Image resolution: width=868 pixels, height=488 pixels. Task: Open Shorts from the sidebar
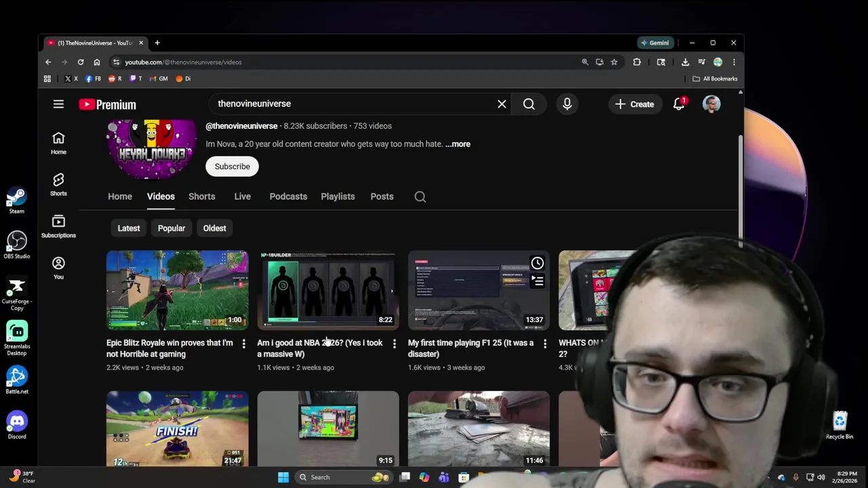click(58, 184)
